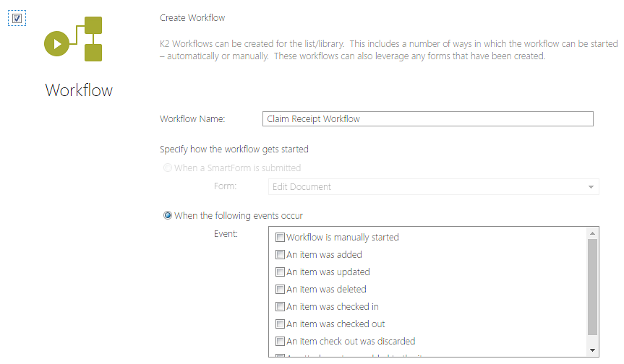624x364 pixels.
Task: Check the 'An item was deleted' event
Action: 281,290
